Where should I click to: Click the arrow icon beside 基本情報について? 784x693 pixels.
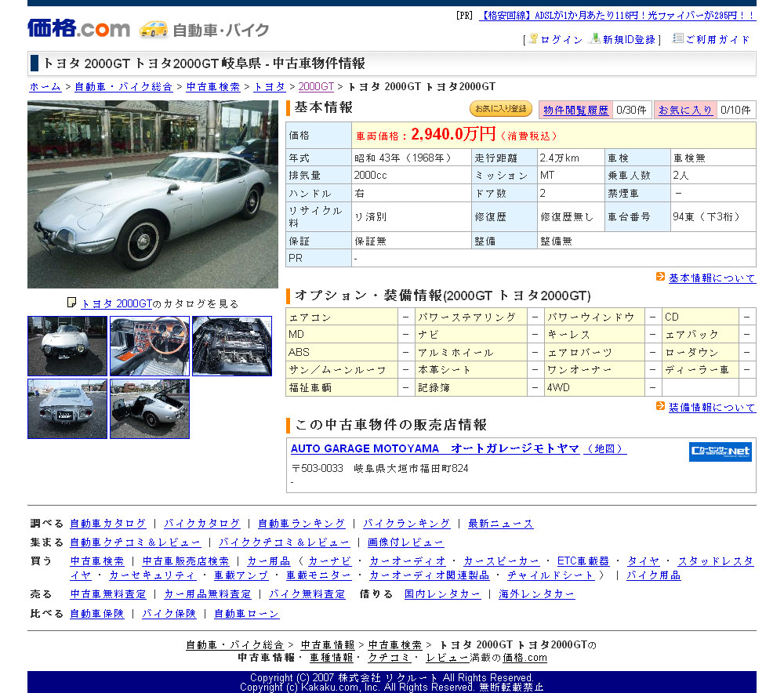(660, 277)
